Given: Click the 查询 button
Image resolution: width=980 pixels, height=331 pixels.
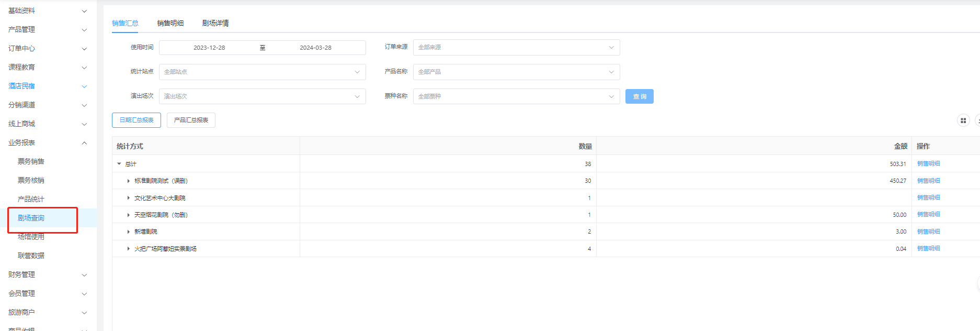Looking at the screenshot, I should tap(639, 96).
